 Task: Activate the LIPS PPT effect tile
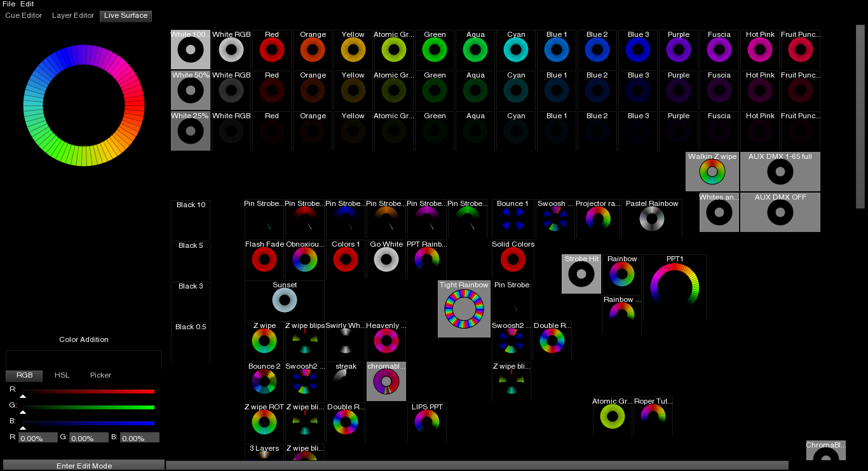pyautogui.click(x=427, y=422)
